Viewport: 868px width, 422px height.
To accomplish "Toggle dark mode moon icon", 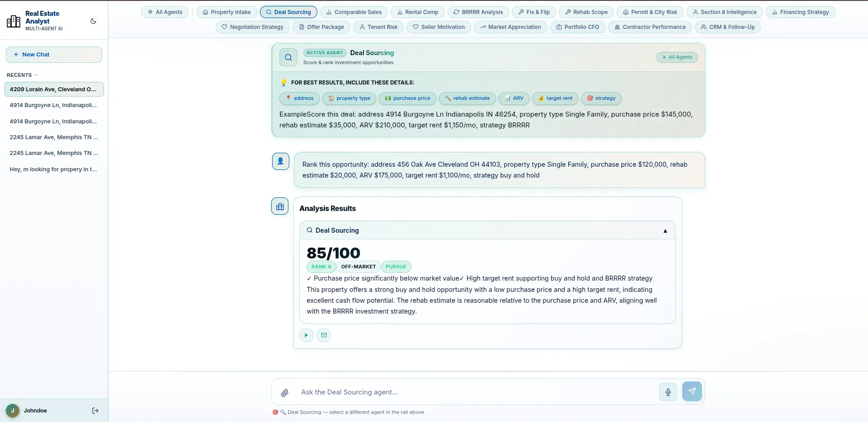I will click(x=94, y=21).
